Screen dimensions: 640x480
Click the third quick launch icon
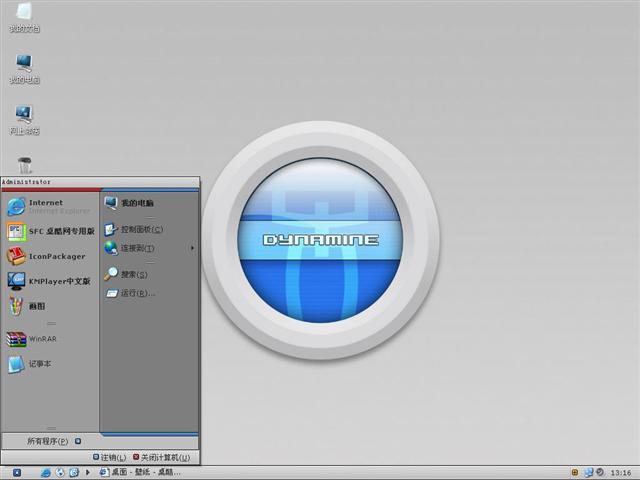coord(74,473)
